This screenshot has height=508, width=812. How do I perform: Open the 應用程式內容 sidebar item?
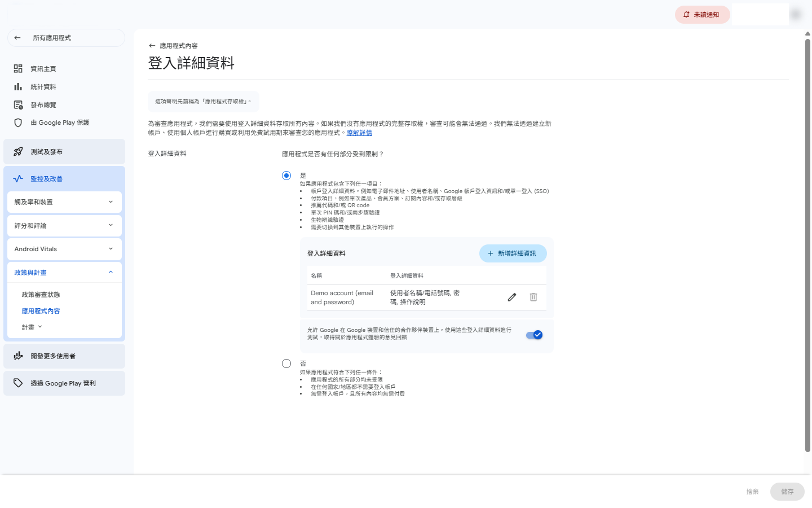pos(41,311)
